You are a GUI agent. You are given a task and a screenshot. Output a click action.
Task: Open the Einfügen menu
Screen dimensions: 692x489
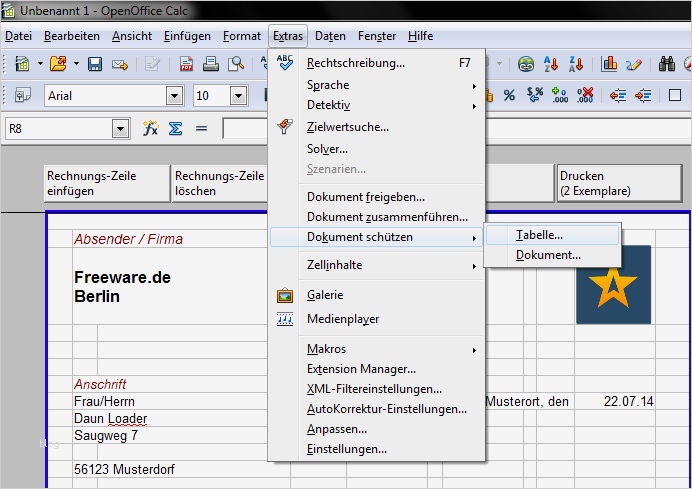[x=187, y=36]
